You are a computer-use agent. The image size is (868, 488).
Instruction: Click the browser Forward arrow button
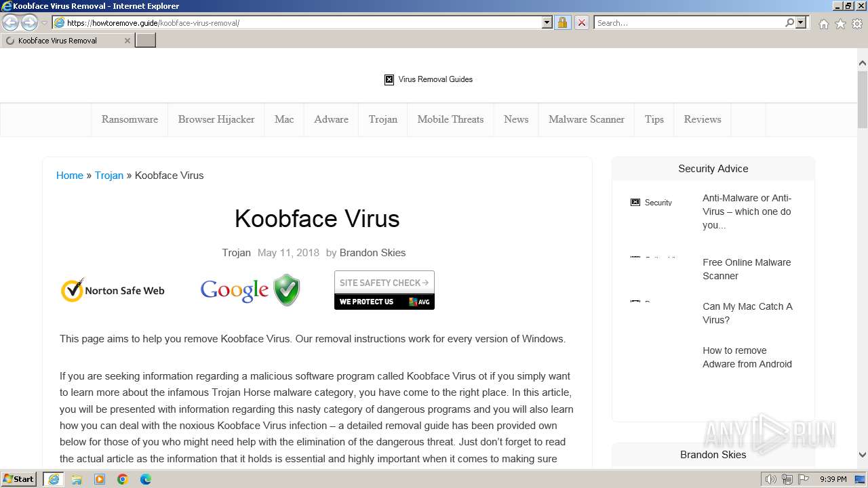pyautogui.click(x=29, y=23)
